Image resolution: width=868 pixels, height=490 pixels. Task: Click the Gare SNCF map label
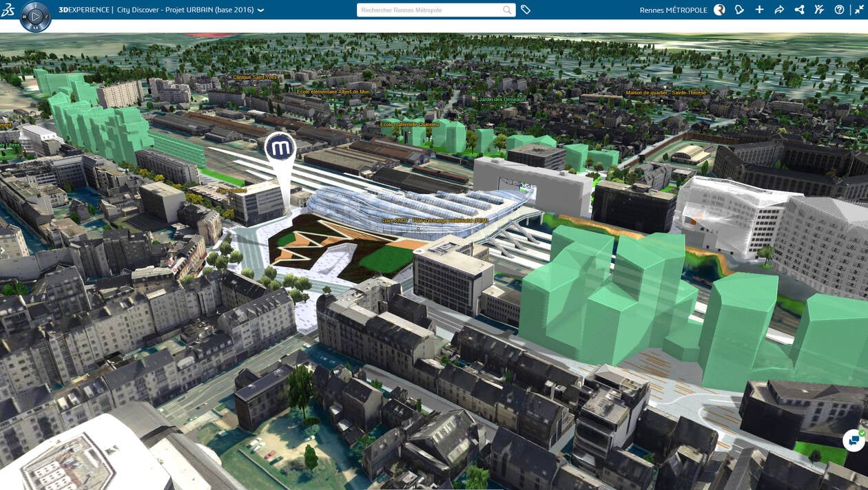[x=395, y=221]
